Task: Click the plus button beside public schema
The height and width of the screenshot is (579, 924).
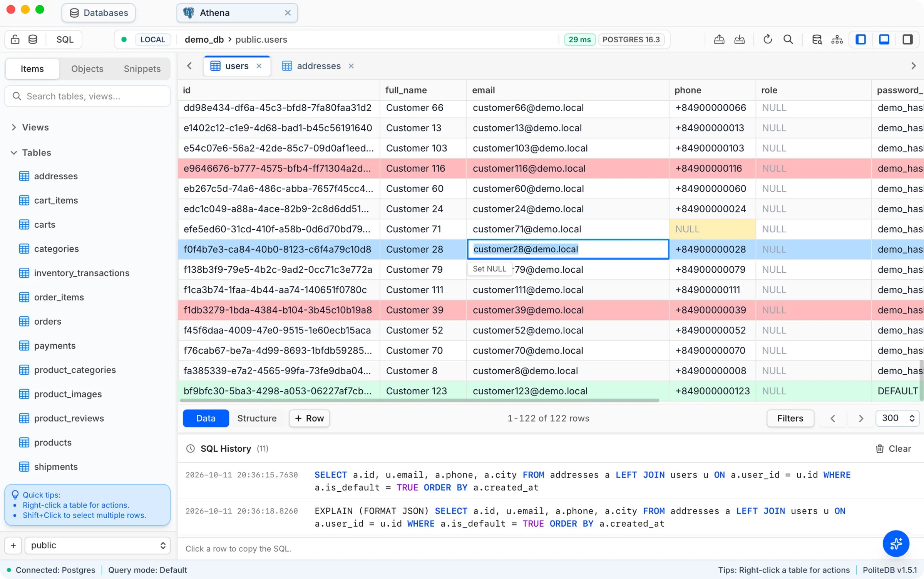Action: point(13,545)
